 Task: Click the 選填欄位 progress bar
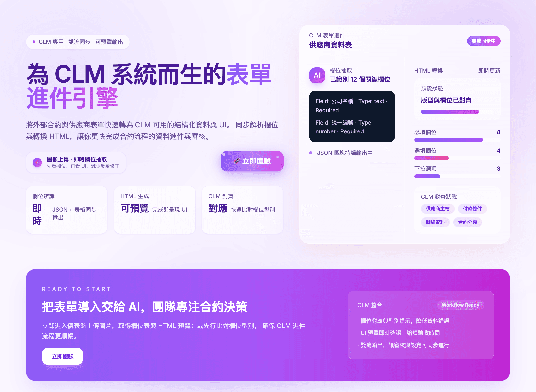click(457, 158)
